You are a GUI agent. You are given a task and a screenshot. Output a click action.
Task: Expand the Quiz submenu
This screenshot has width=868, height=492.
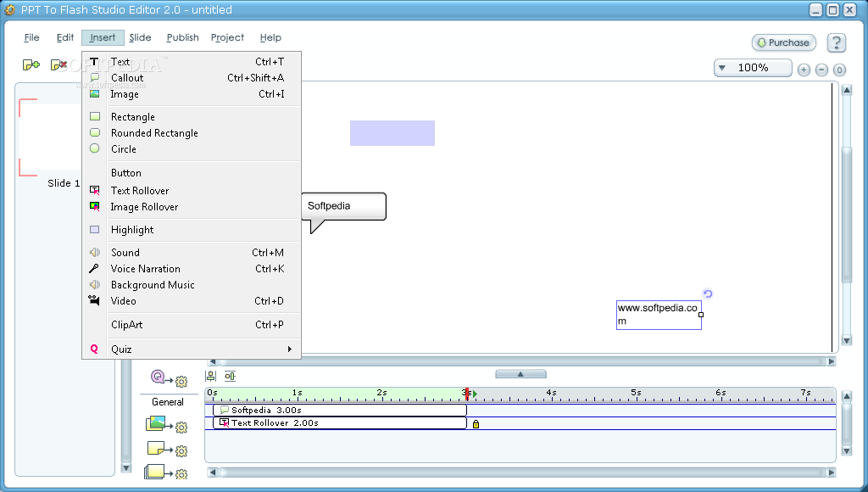[x=192, y=349]
